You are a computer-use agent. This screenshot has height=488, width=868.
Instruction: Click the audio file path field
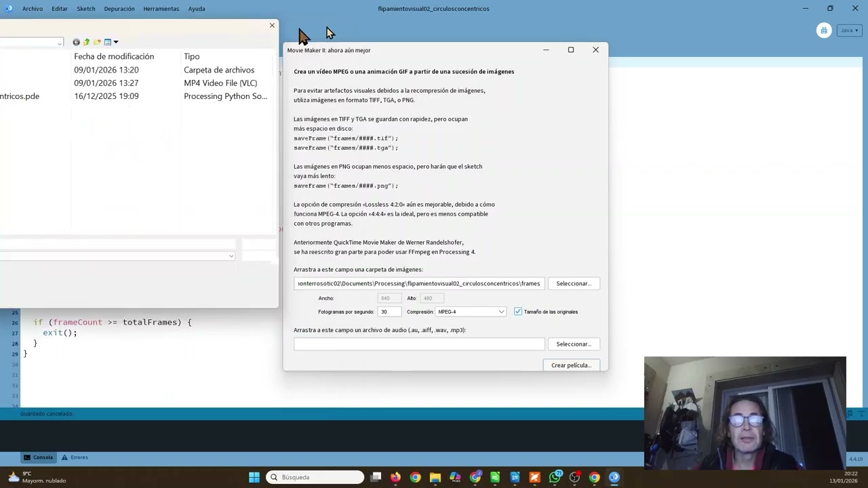419,344
